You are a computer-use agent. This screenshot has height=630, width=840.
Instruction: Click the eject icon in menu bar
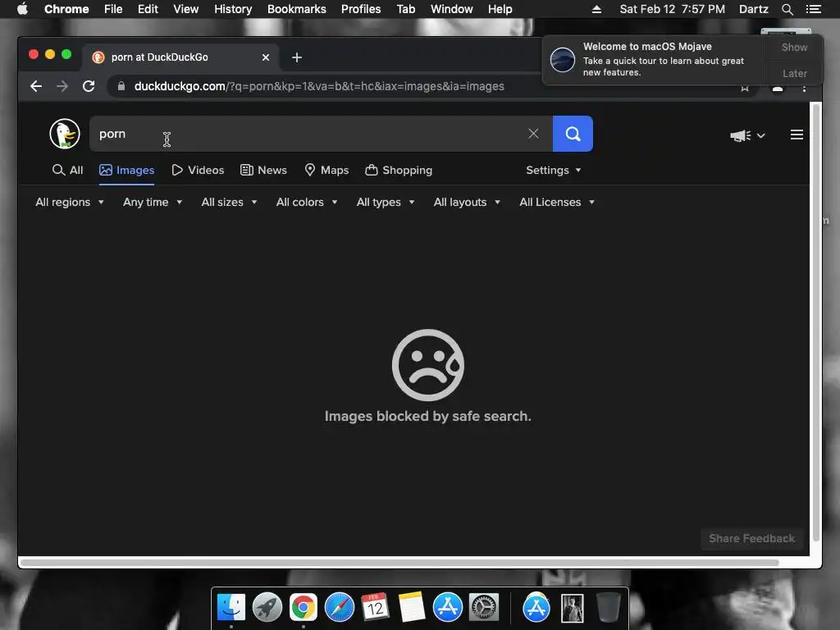pyautogui.click(x=596, y=9)
